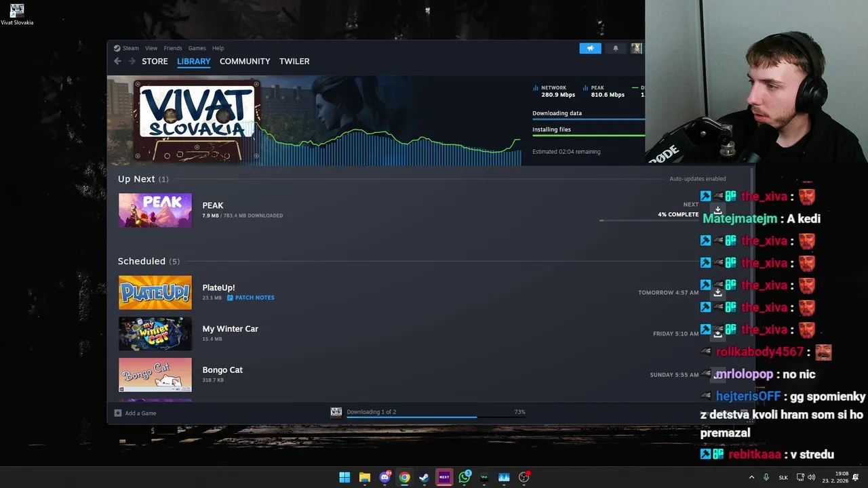Open PATCH NOTES for PlateUp!

click(x=255, y=298)
